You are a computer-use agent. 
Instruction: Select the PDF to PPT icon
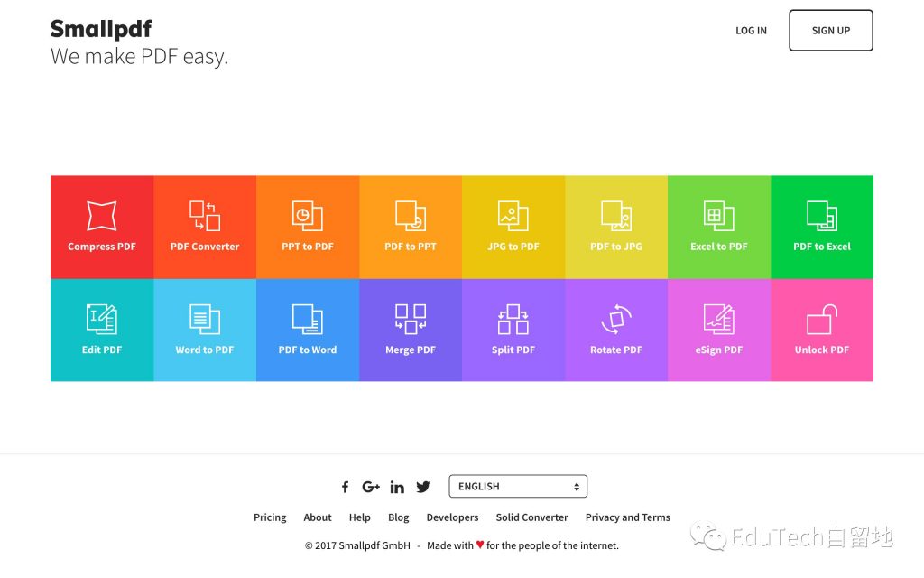click(411, 216)
